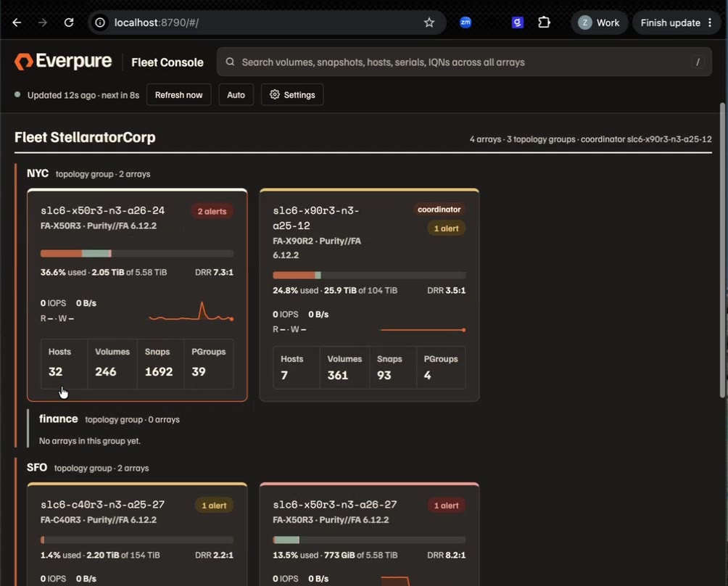
Task: Click the 'Updated 12s ago' status text
Action: (x=83, y=95)
